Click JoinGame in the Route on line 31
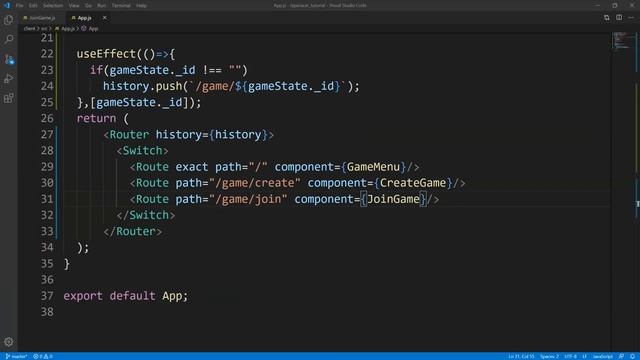Screen dimensions: 640x360 pyautogui.click(x=393, y=199)
